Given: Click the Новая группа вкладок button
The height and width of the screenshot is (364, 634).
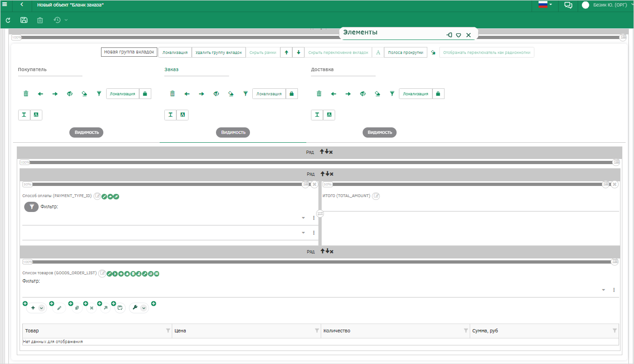Looking at the screenshot, I should click(x=129, y=52).
